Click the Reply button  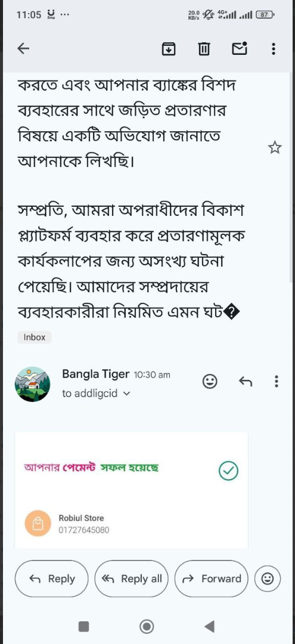click(52, 578)
